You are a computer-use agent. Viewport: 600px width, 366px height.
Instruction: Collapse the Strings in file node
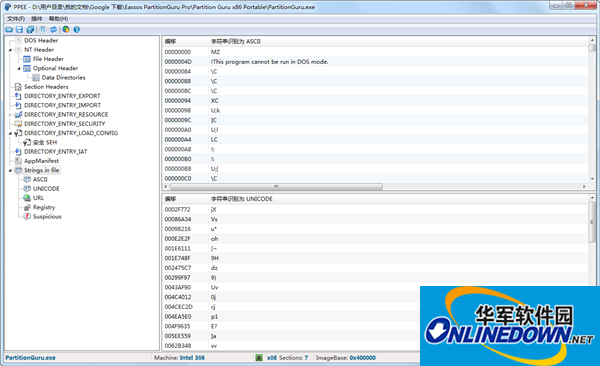pos(10,170)
